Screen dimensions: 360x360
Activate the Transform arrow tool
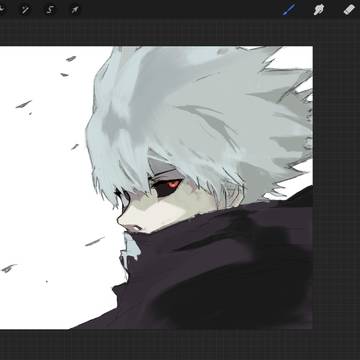pyautogui.click(x=75, y=10)
